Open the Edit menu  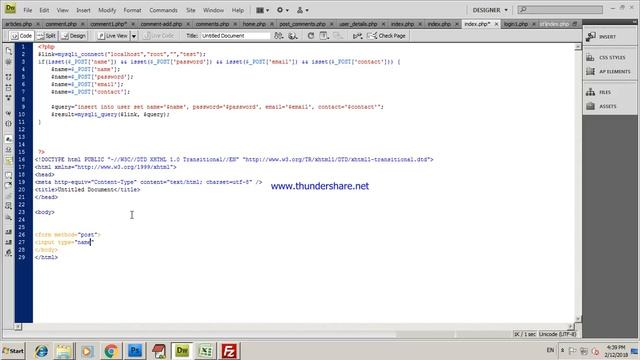point(44,10)
